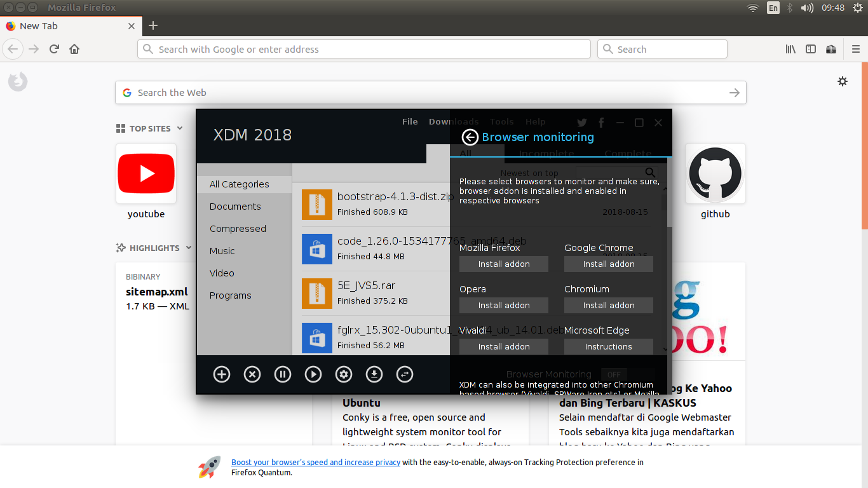Open the XDM File menu
This screenshot has height=488, width=868.
point(410,121)
